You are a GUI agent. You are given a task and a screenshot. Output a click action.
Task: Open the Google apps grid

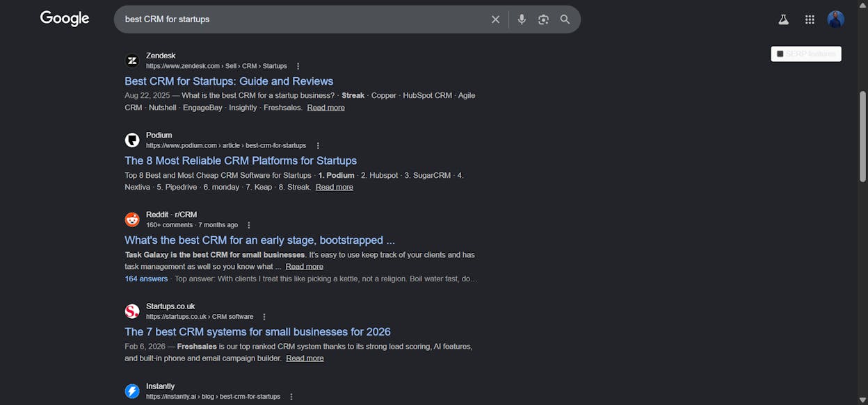(x=810, y=19)
